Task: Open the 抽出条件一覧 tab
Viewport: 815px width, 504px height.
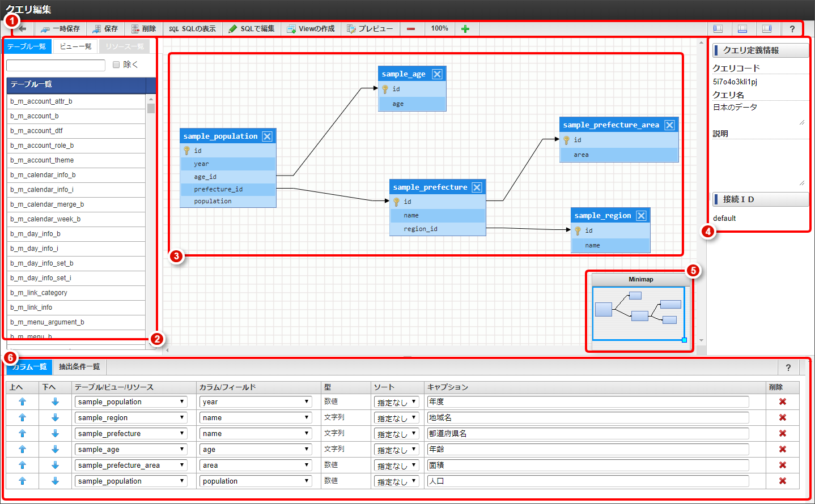Action: (79, 367)
